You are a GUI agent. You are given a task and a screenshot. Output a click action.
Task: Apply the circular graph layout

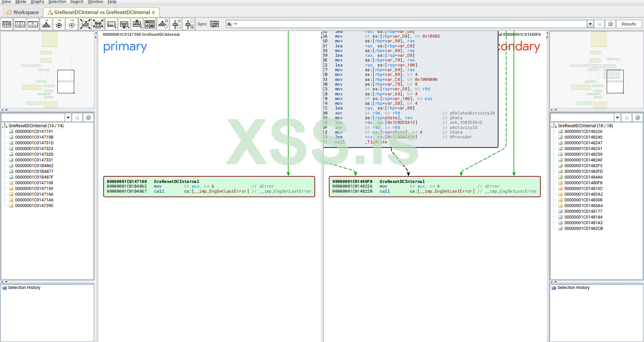[72, 24]
